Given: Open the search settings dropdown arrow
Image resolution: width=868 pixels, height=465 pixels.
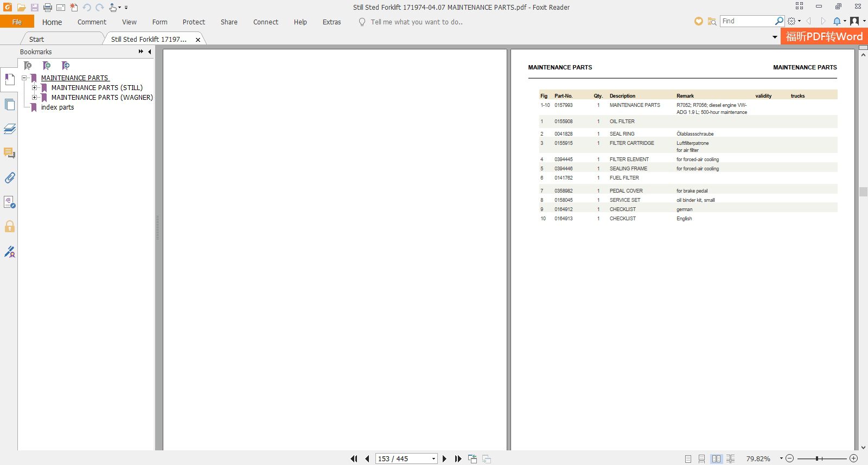Looking at the screenshot, I should (x=799, y=21).
